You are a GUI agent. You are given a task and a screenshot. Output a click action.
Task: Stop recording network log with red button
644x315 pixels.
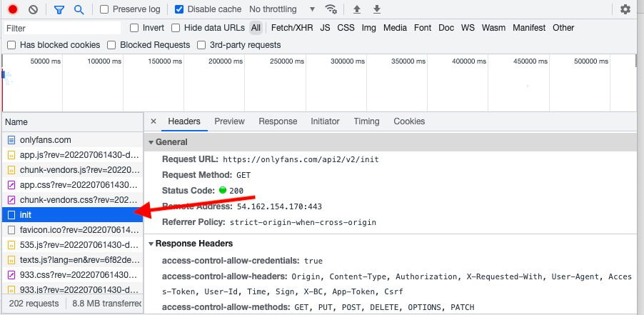(x=13, y=9)
